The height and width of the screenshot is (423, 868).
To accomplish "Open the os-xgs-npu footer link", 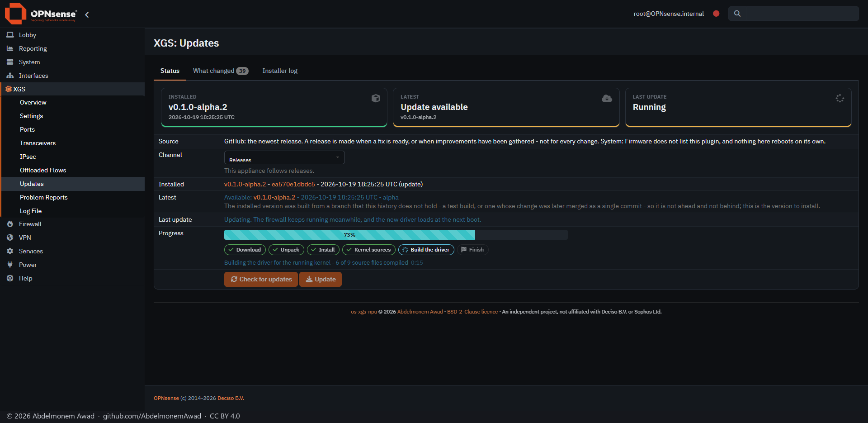I will [364, 312].
